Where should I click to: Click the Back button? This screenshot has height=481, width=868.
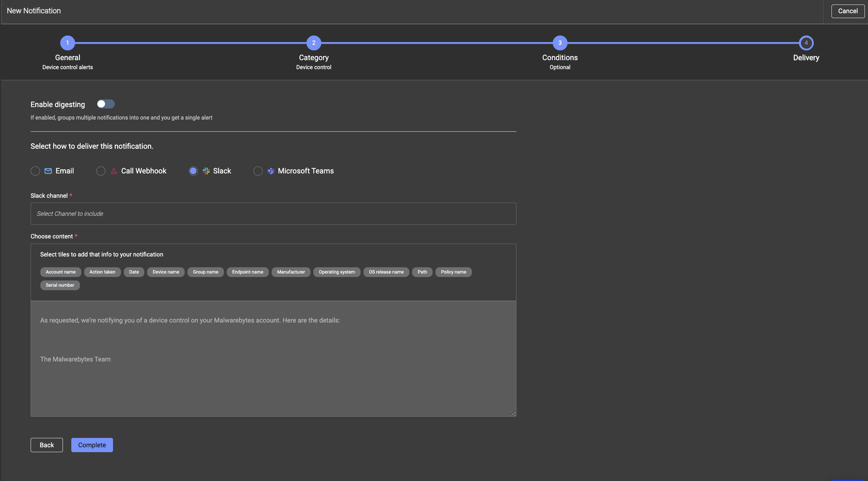pyautogui.click(x=47, y=445)
